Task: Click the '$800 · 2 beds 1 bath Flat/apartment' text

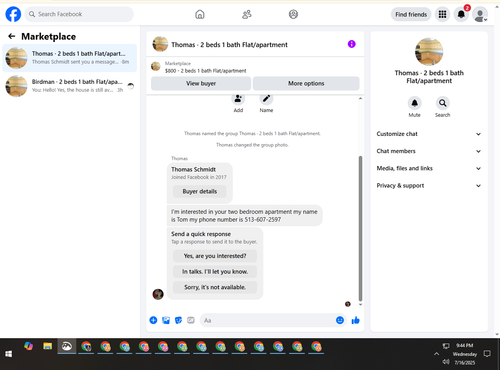Action: click(206, 71)
